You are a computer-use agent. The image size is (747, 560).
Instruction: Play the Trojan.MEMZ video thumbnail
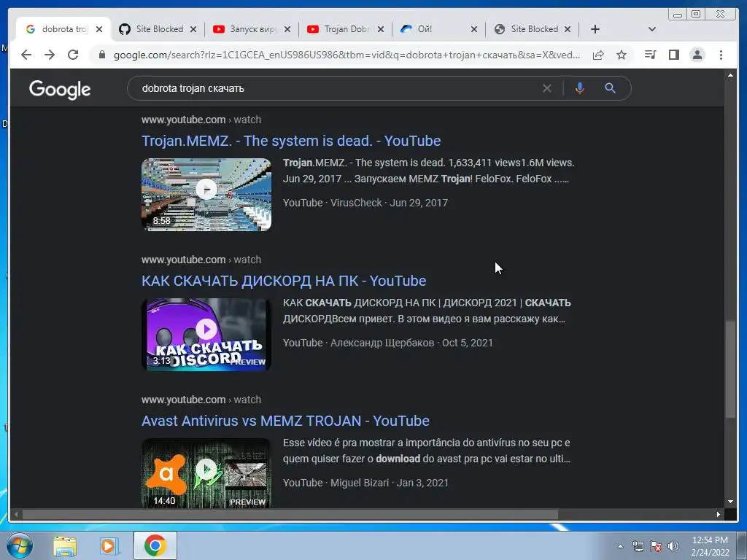(206, 195)
